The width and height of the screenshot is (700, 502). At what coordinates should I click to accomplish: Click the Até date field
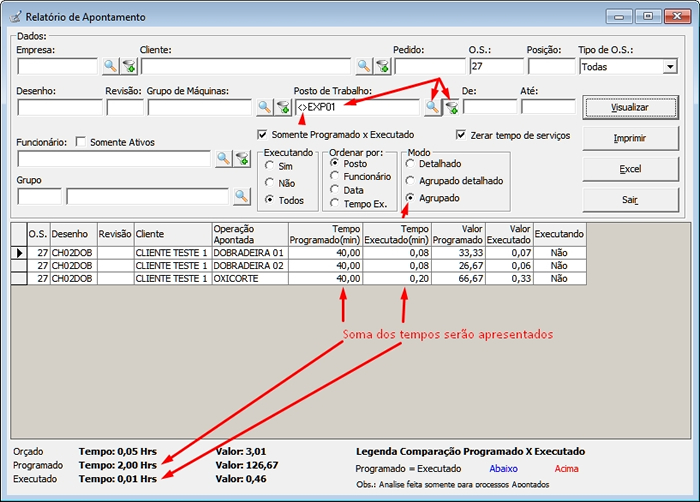[548, 107]
